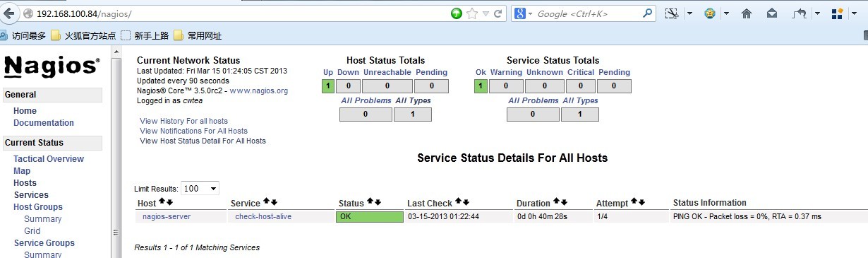868x258 pixels.
Task: Open the Services link in sidebar
Action: pyautogui.click(x=31, y=195)
